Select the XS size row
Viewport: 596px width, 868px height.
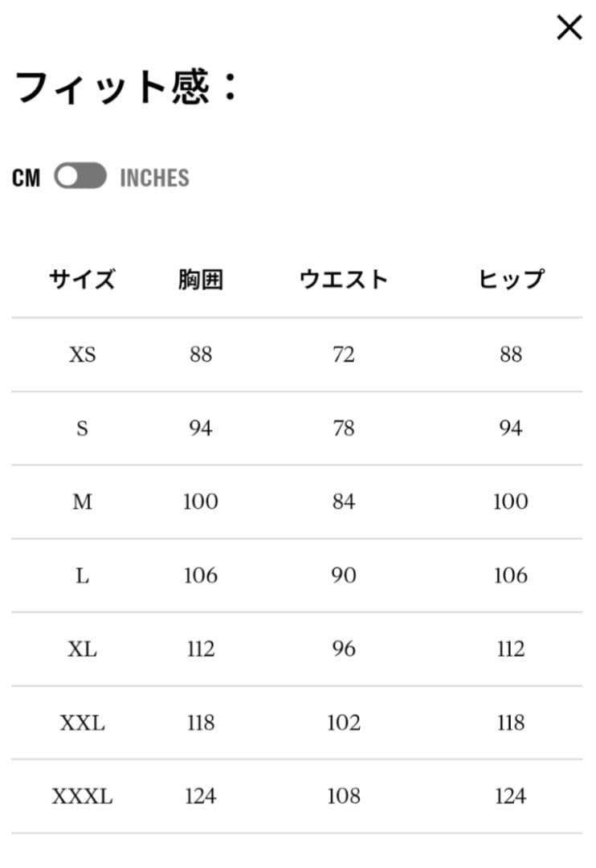83,354
